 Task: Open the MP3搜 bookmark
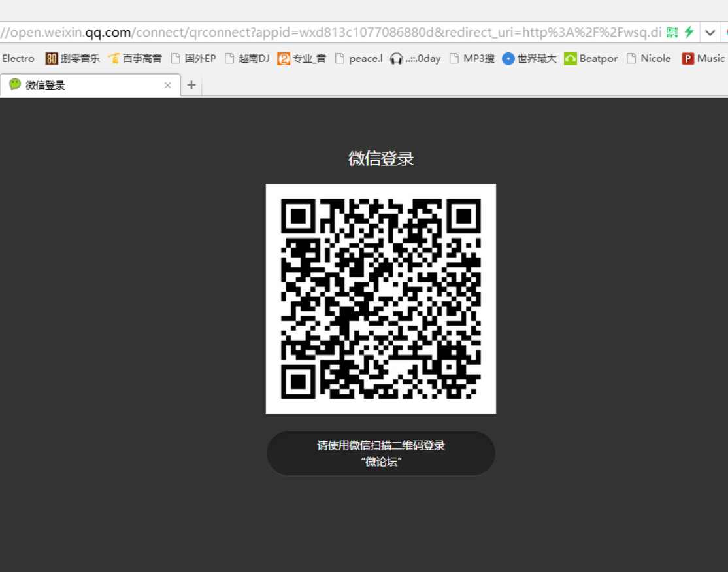pos(472,58)
